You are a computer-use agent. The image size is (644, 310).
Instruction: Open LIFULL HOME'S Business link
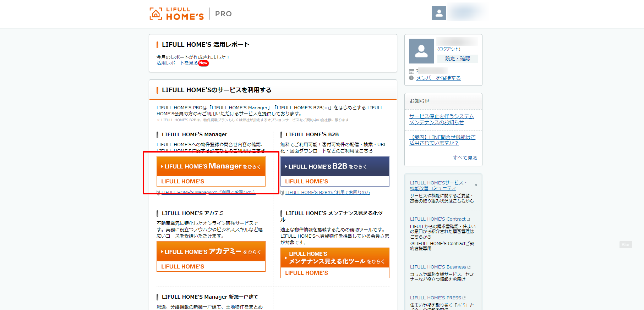coord(438,267)
